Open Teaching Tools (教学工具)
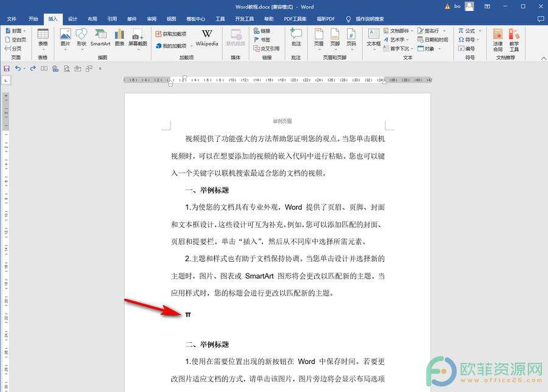 pos(514,40)
